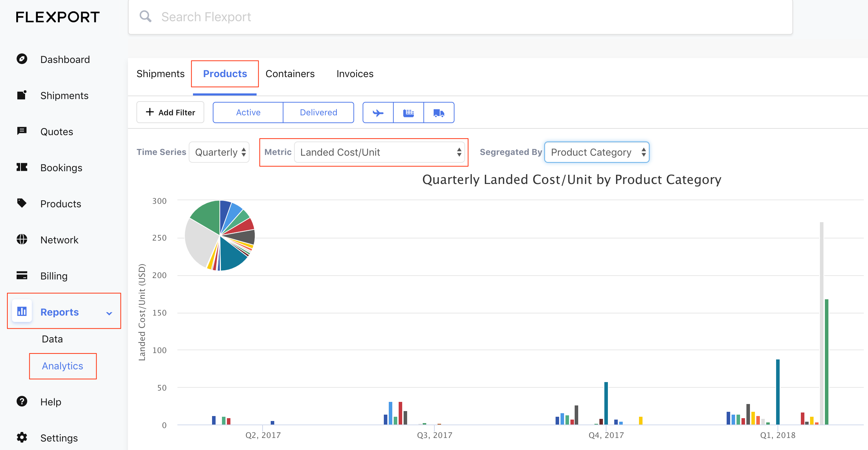Open the Landed Cost/Unit metric dropdown

coord(379,152)
